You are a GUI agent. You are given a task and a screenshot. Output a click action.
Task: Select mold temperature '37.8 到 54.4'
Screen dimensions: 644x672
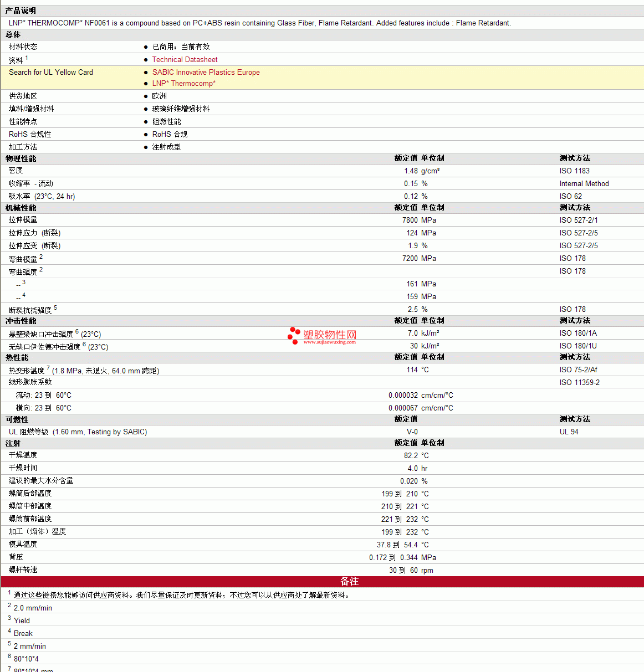pyautogui.click(x=397, y=545)
